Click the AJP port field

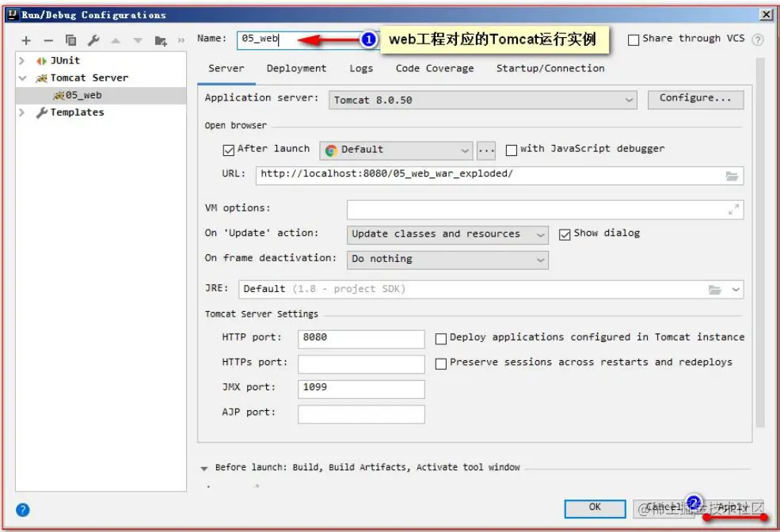(x=361, y=414)
